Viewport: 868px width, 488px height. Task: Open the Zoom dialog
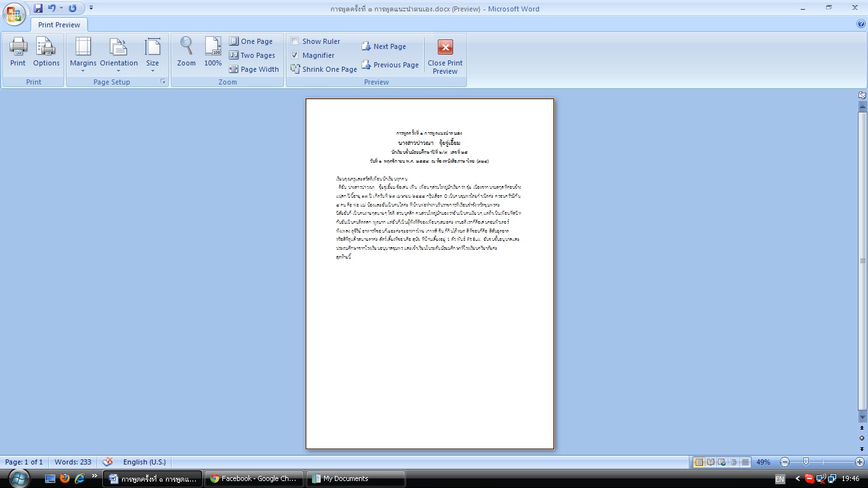(x=186, y=52)
